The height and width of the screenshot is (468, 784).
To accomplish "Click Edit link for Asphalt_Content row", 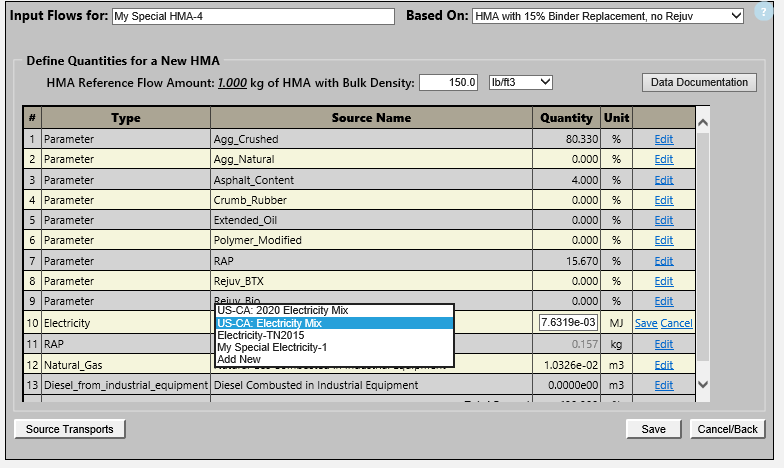I will pos(663,180).
